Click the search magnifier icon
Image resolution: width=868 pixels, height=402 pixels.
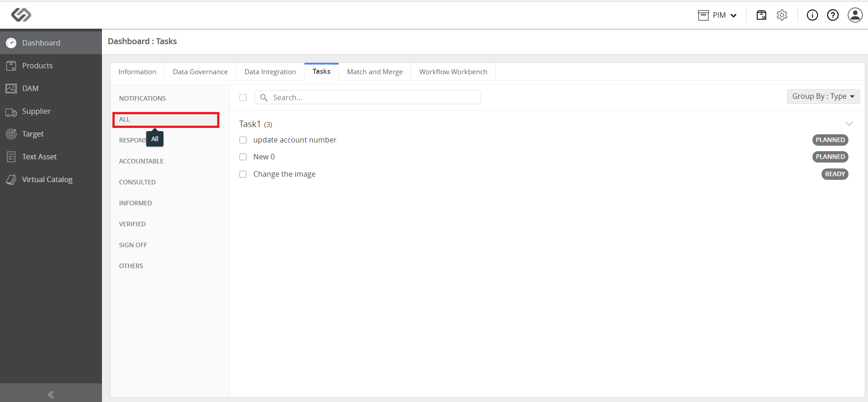click(x=264, y=97)
